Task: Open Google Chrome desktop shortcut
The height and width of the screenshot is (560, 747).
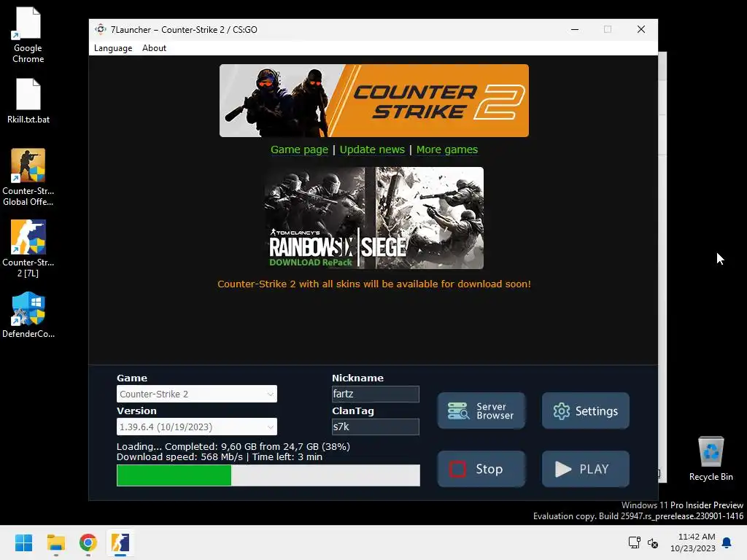Action: point(28,36)
